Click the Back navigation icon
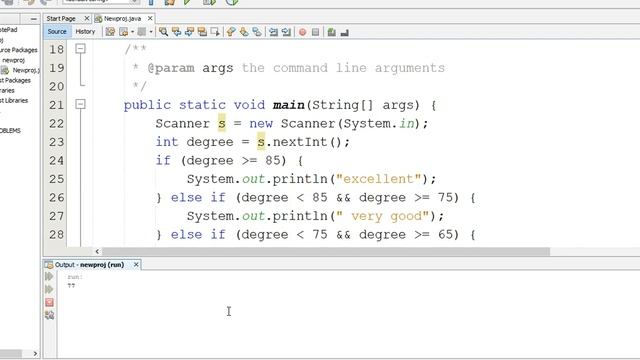This screenshot has width=640, height=360. (123, 32)
